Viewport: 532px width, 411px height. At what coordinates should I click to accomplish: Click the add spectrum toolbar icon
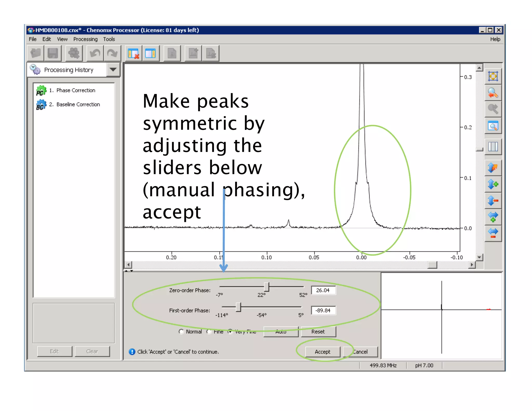pyautogui.click(x=193, y=54)
